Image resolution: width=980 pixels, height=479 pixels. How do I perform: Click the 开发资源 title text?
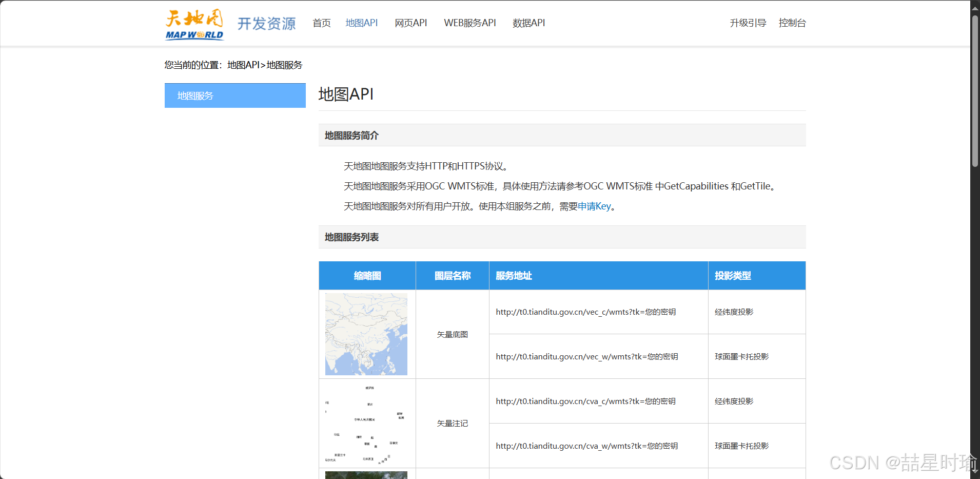(267, 24)
